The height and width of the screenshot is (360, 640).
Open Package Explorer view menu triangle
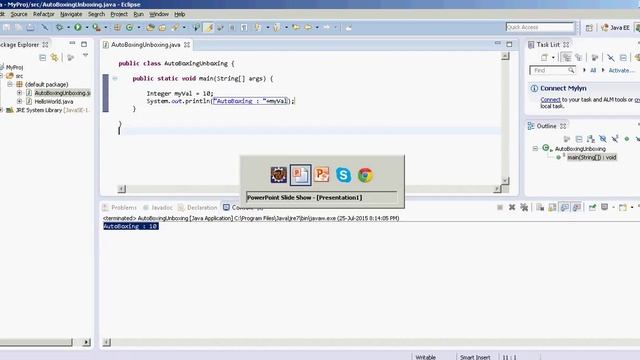point(85,55)
